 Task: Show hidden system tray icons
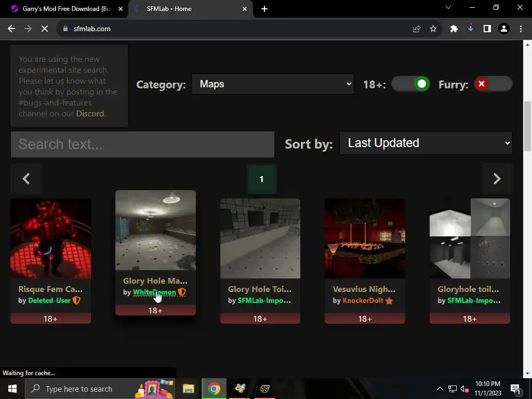440,389
